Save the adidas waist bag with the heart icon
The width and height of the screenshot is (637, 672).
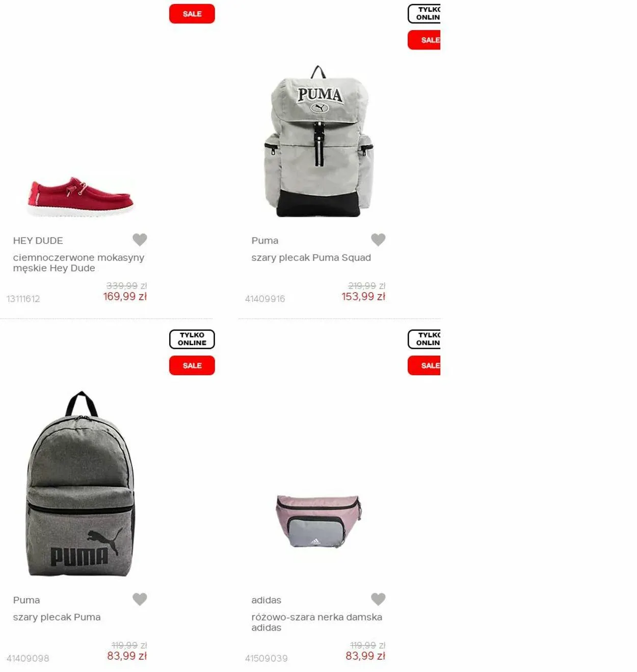(x=378, y=599)
